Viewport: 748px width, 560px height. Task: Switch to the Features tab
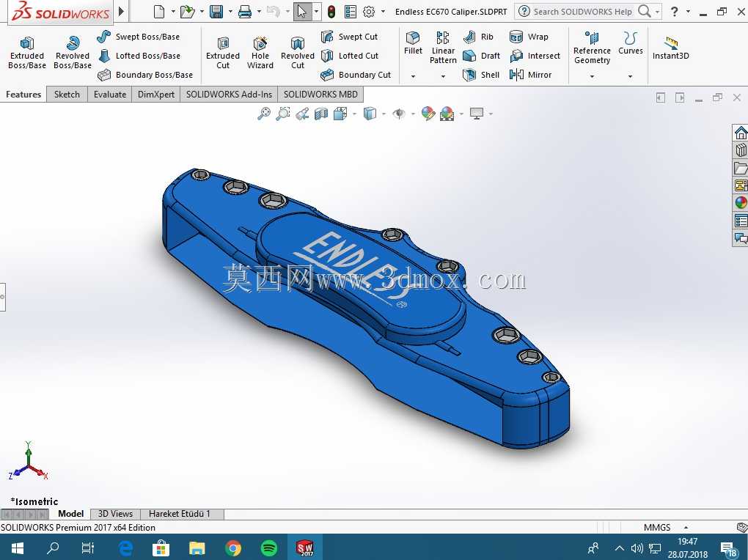click(x=23, y=95)
